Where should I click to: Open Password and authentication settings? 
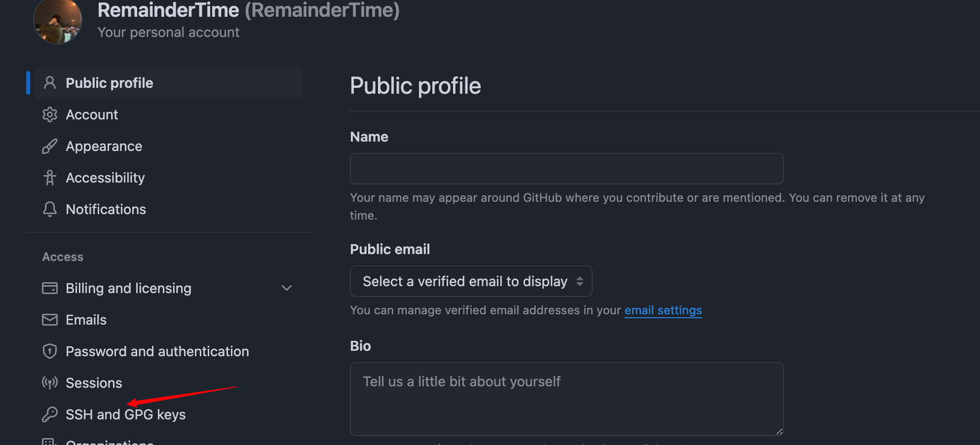(x=157, y=351)
